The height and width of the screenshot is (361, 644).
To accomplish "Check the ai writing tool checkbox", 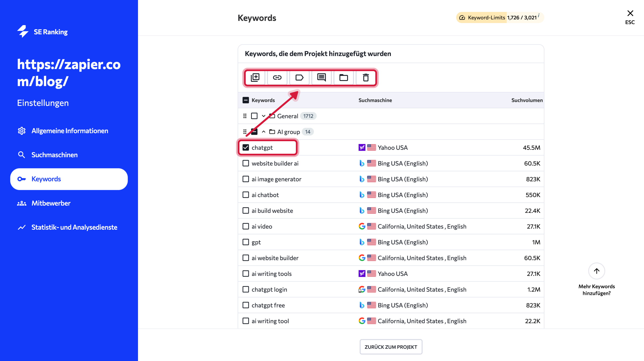I will pyautogui.click(x=246, y=321).
